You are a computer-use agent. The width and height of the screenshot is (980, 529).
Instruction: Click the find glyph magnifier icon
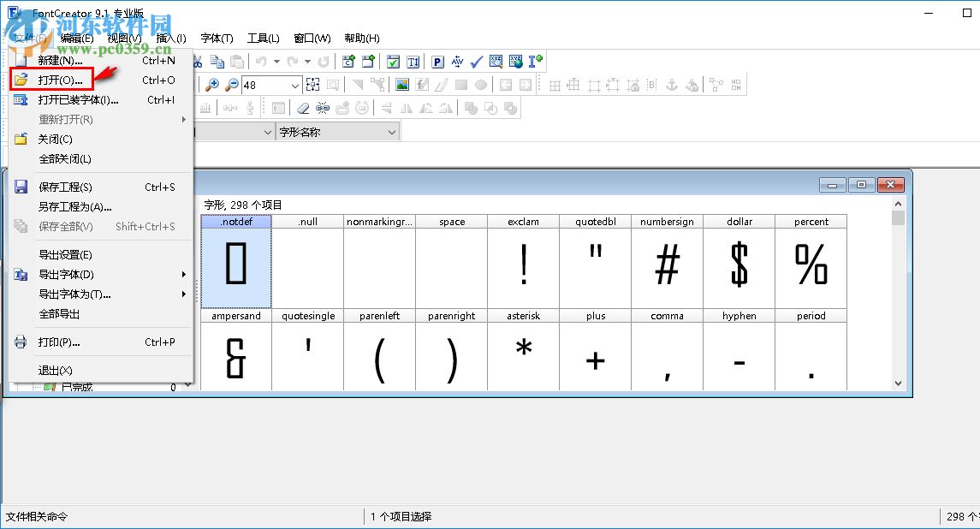click(x=496, y=62)
